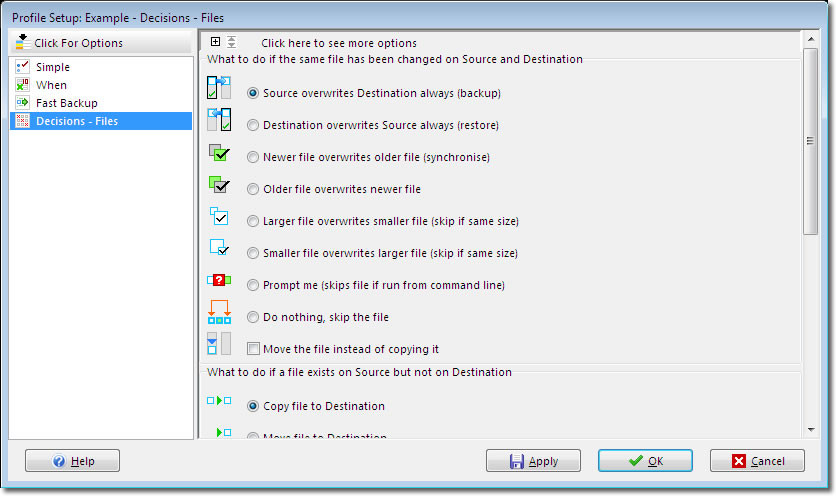Click the Simple section icon in sidebar

pyautogui.click(x=22, y=67)
